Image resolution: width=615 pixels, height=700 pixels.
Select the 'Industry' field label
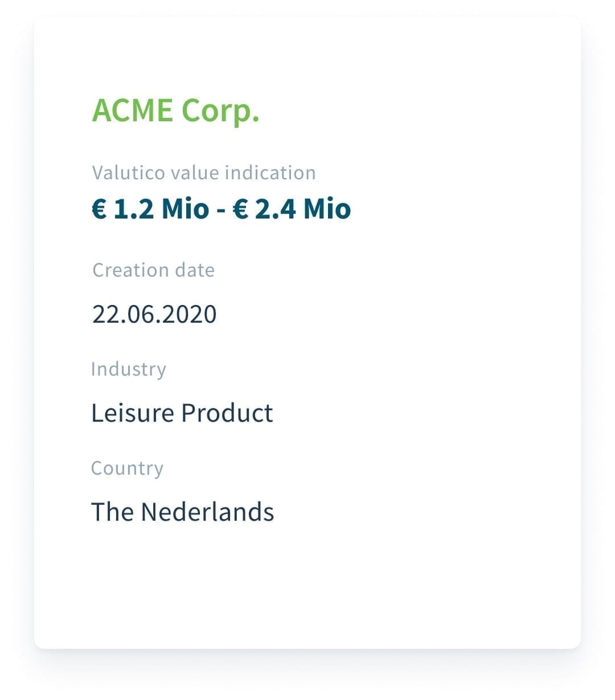tap(129, 369)
